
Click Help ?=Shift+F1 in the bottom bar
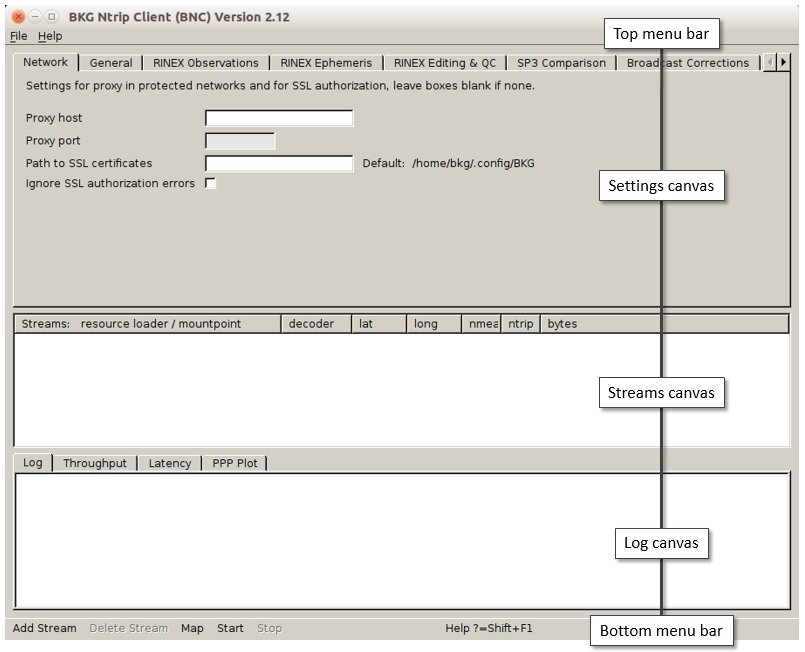pos(488,628)
